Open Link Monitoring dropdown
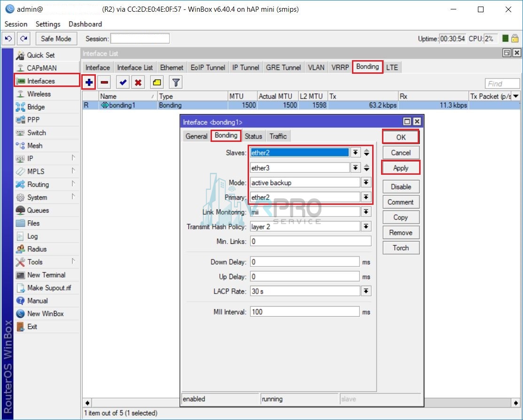Viewport: 523px width, 420px height. click(366, 212)
